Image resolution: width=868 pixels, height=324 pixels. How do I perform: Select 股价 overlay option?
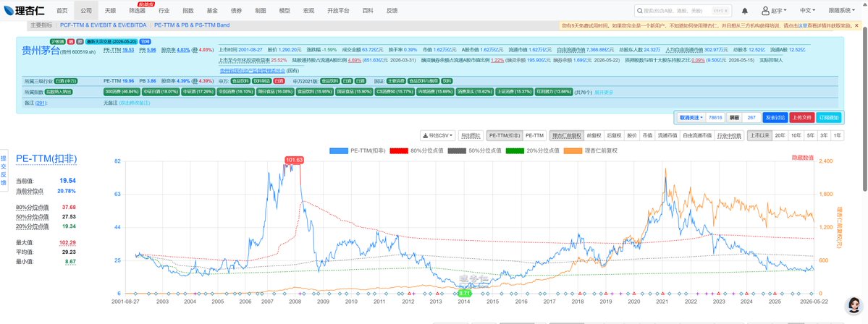(x=632, y=135)
